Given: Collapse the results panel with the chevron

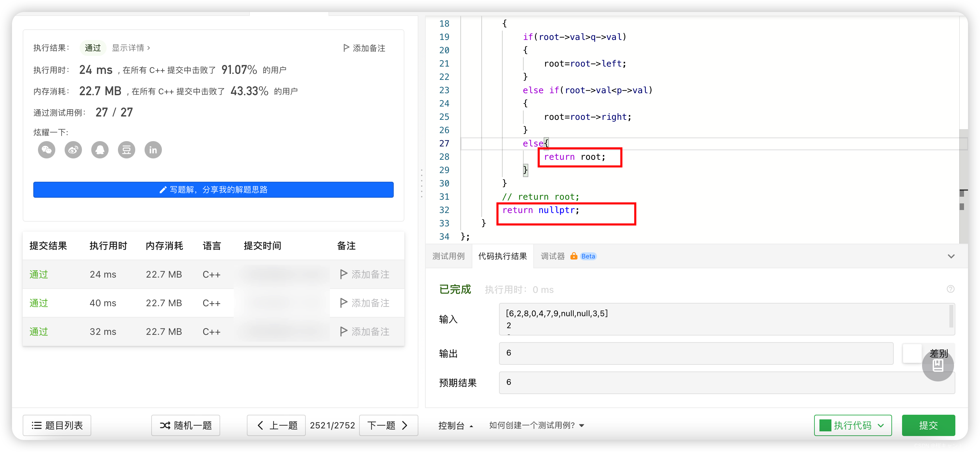Looking at the screenshot, I should point(951,256).
